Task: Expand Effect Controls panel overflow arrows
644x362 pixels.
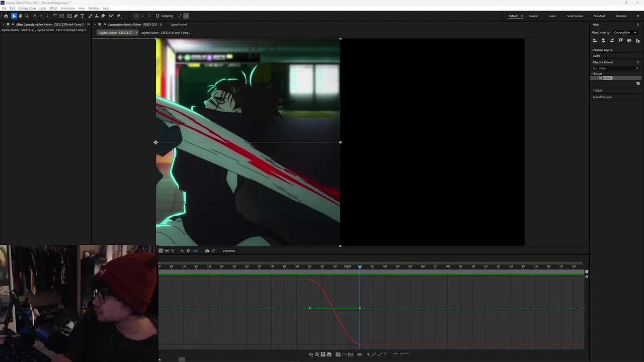Action: click(89, 24)
